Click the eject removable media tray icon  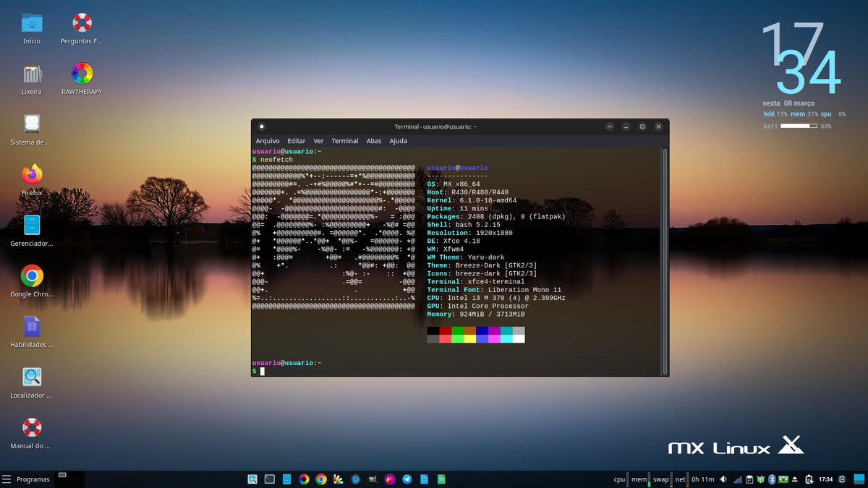coord(795,479)
